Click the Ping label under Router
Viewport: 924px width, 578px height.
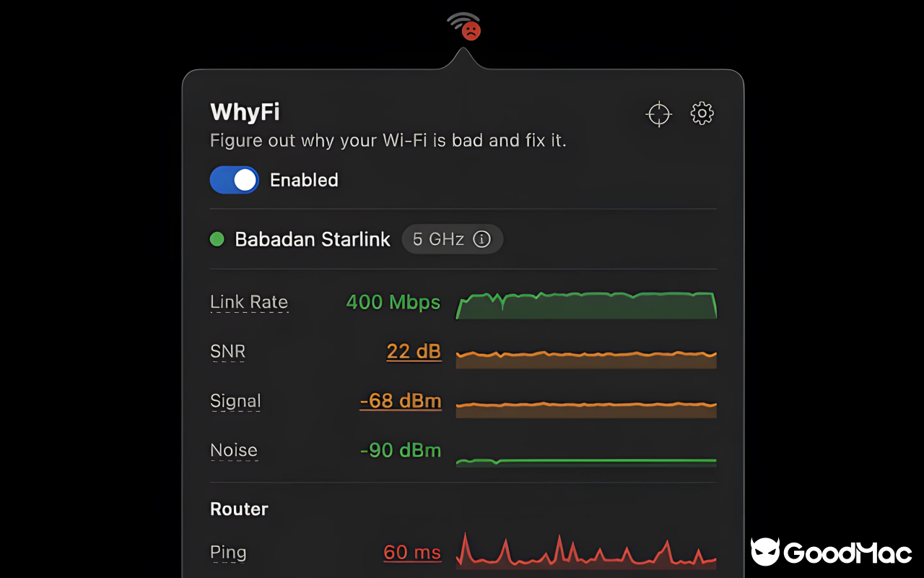tap(228, 552)
